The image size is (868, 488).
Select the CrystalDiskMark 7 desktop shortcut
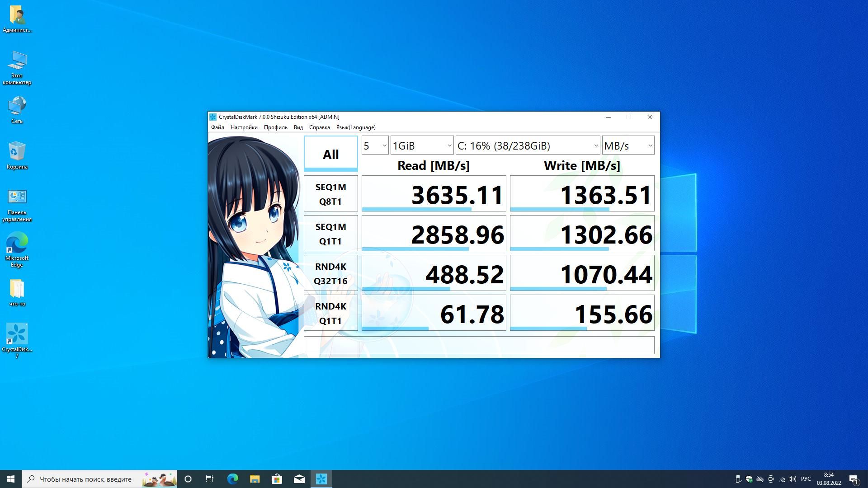(17, 341)
